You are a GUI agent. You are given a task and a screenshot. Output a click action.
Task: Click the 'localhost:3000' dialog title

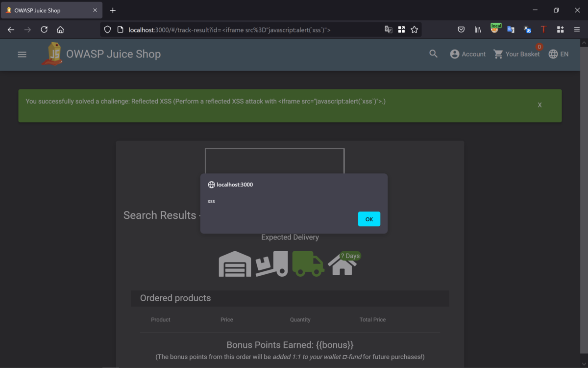(235, 184)
